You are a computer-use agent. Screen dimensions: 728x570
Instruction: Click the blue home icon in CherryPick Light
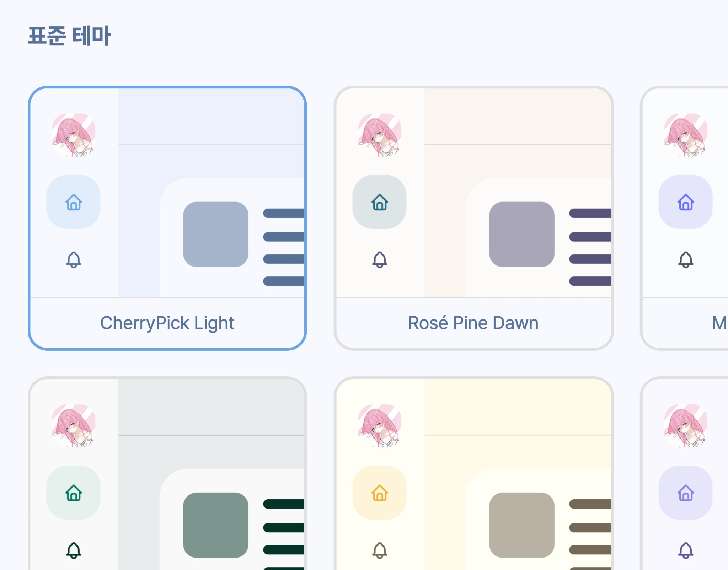coord(74,202)
